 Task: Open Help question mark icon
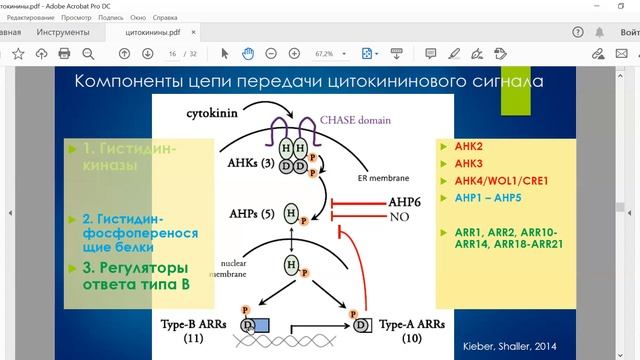click(x=578, y=32)
